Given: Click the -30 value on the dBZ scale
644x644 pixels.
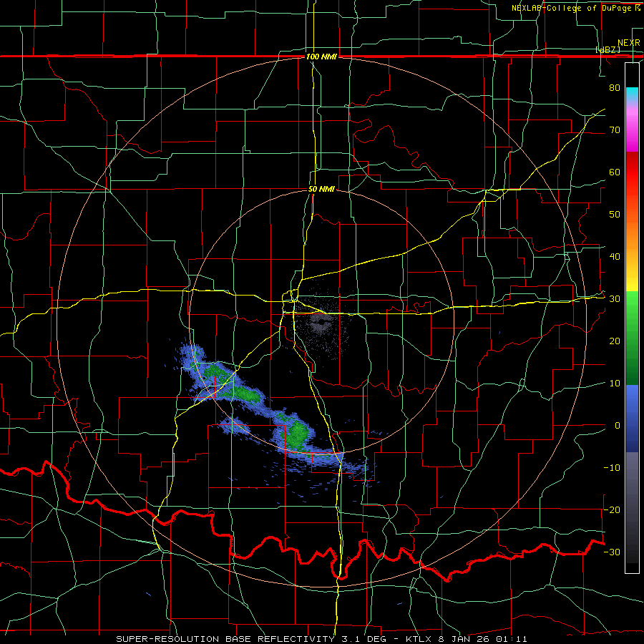Looking at the screenshot, I should [612, 552].
